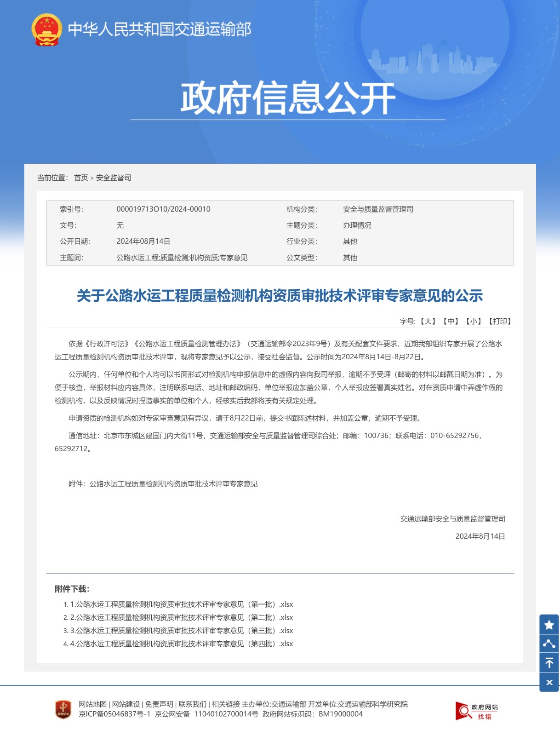The width and height of the screenshot is (560, 736).
Task: Close the floating sidebar with X icon
Action: pos(549,682)
